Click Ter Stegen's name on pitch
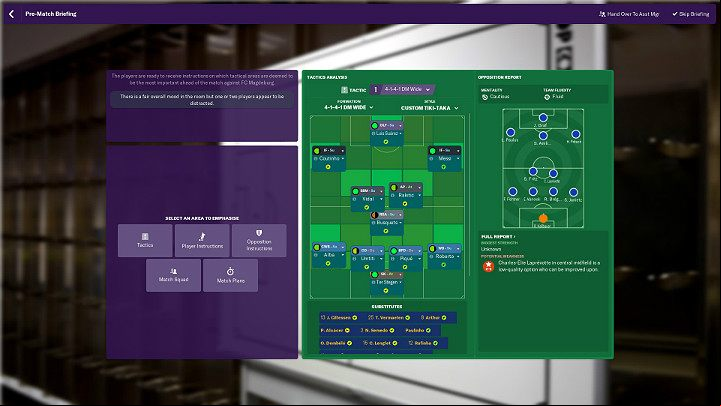This screenshot has height=406, width=721. point(386,282)
